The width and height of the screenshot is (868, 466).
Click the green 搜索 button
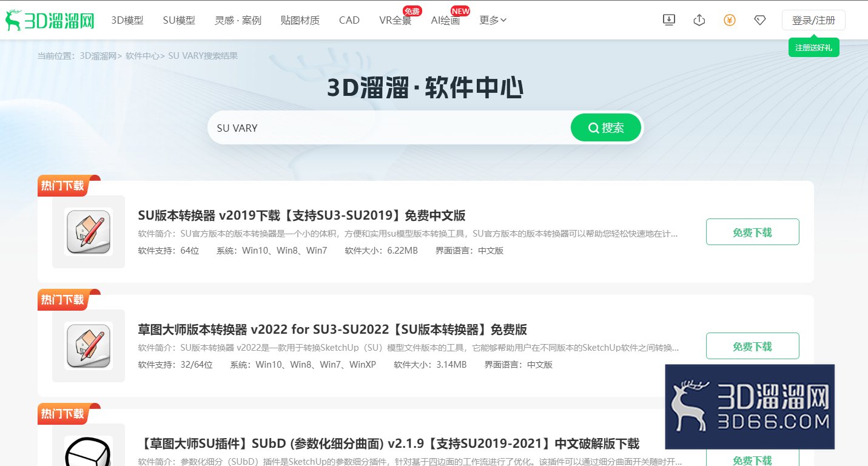coord(606,127)
